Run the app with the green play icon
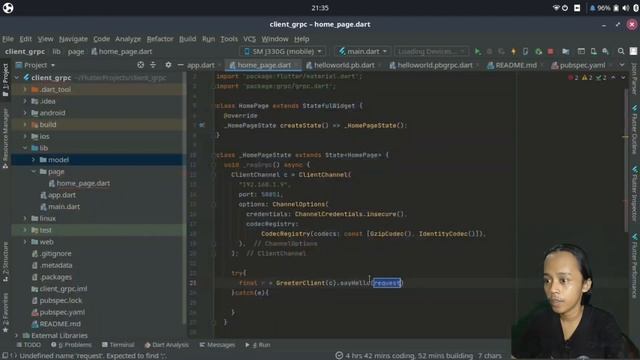Viewport: 640px width, 360px height. click(477, 51)
